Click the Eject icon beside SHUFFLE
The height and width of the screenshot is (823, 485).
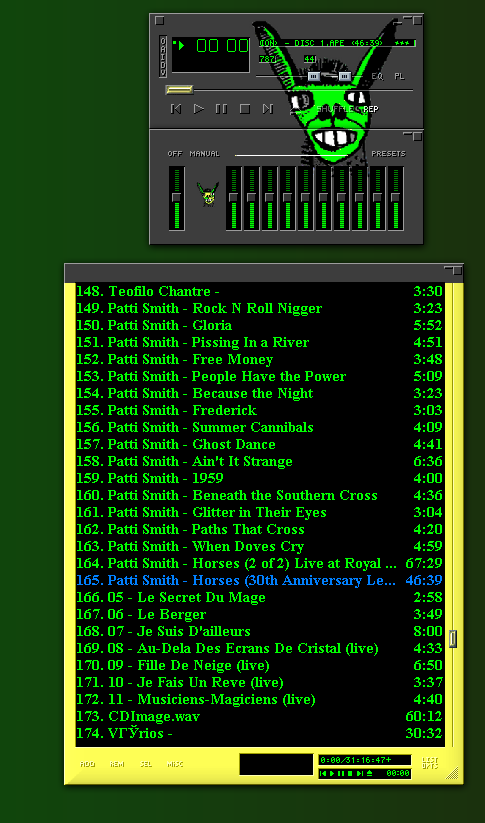294,109
